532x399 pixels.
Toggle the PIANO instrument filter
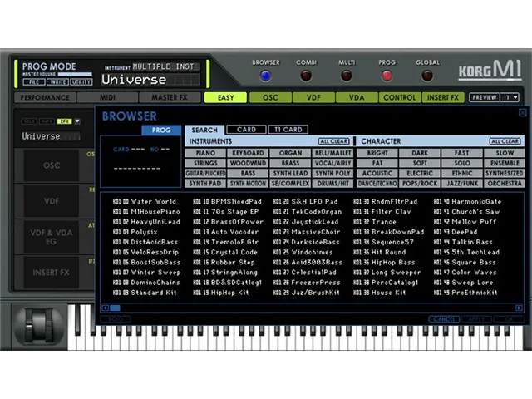point(205,153)
